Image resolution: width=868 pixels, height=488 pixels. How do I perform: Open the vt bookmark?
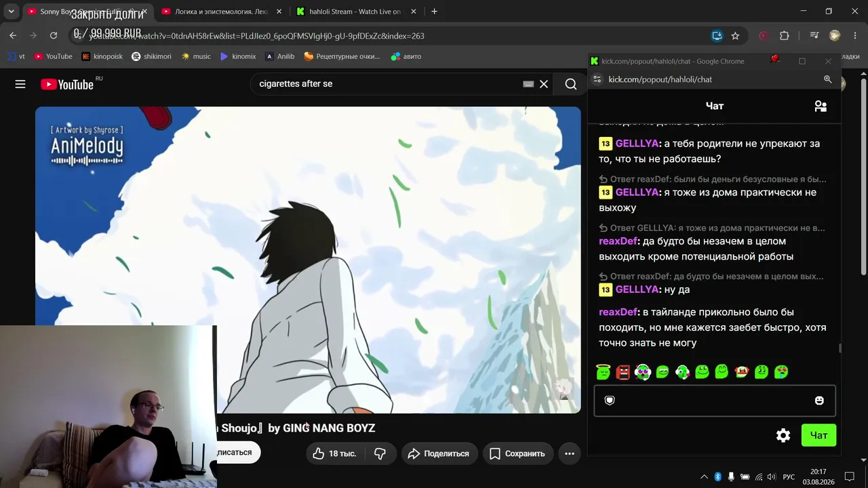pos(16,56)
